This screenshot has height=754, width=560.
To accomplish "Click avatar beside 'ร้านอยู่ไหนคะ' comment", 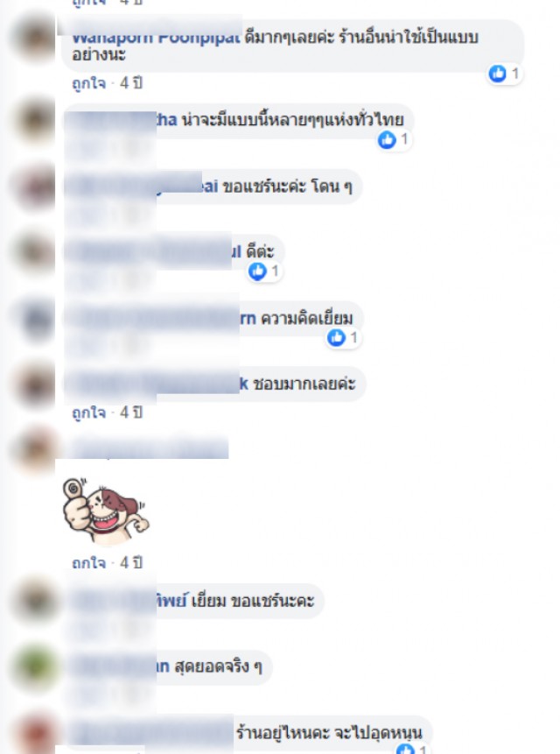I will point(35,733).
